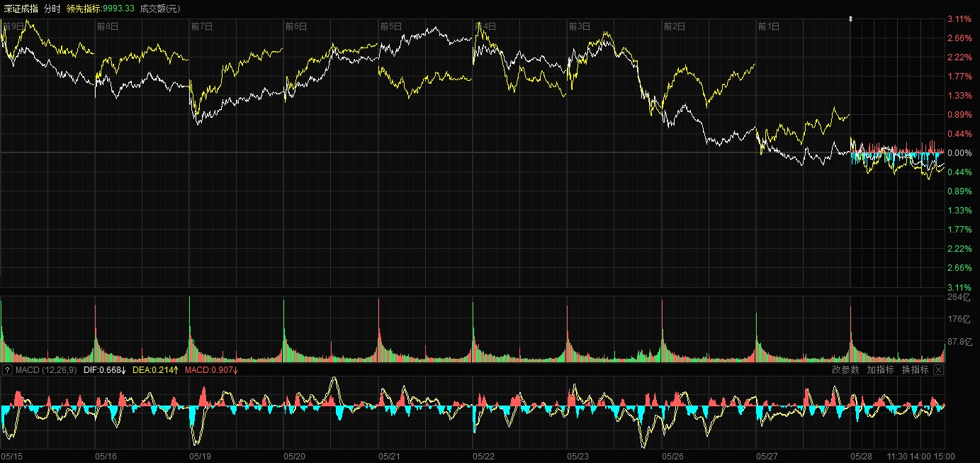Image resolution: width=980 pixels, height=463 pixels.
Task: Select the 前1日 day label
Action: pos(769,26)
